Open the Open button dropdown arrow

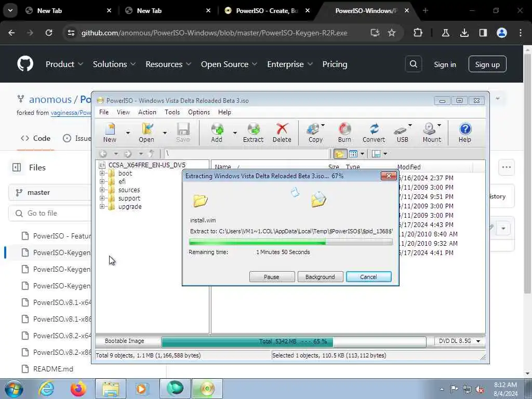(x=165, y=132)
